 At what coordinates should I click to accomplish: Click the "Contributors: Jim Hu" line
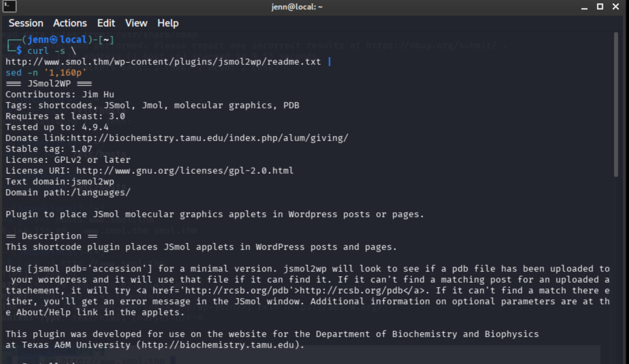tap(60, 94)
